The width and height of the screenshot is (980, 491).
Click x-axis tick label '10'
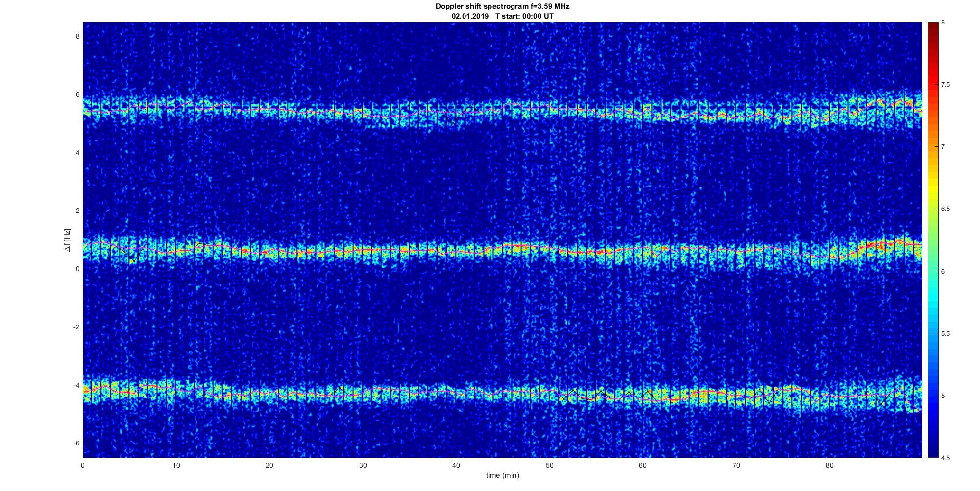point(176,465)
